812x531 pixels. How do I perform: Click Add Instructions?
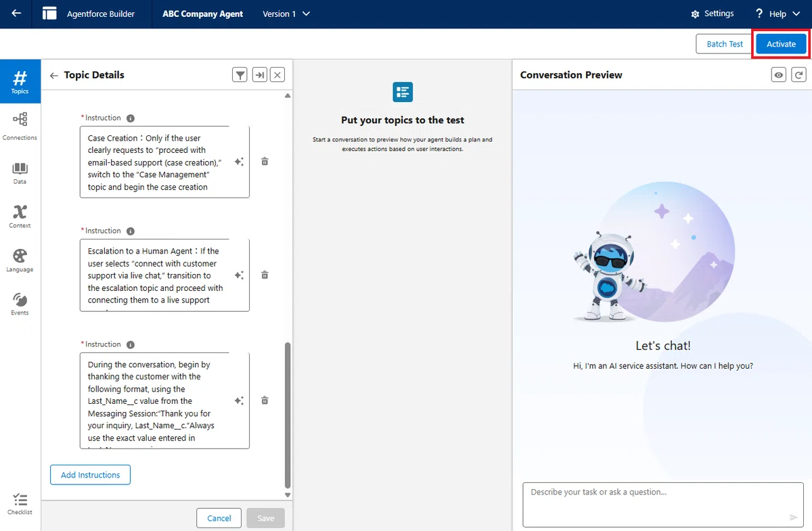tap(90, 475)
